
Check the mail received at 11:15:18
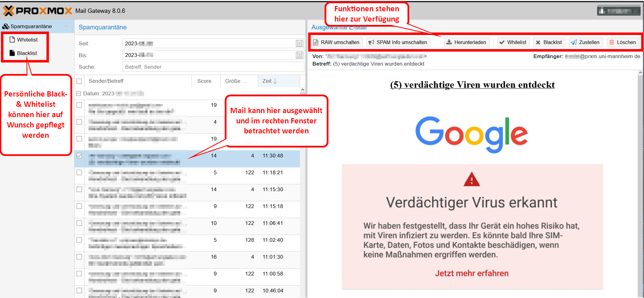pyautogui.click(x=79, y=206)
